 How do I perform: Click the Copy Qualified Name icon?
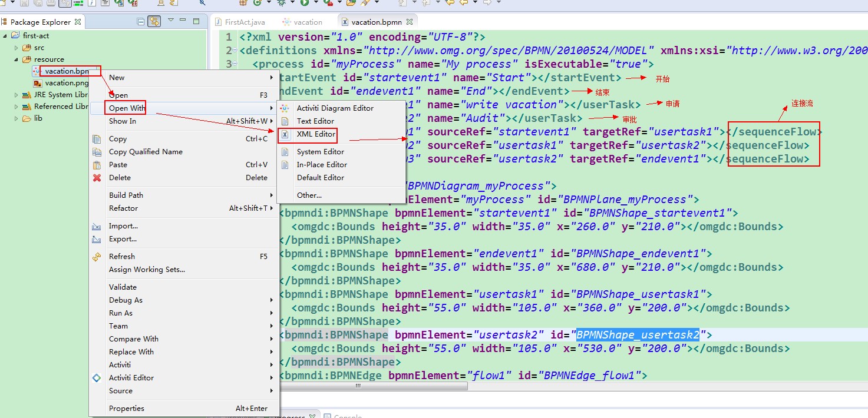pyautogui.click(x=97, y=152)
